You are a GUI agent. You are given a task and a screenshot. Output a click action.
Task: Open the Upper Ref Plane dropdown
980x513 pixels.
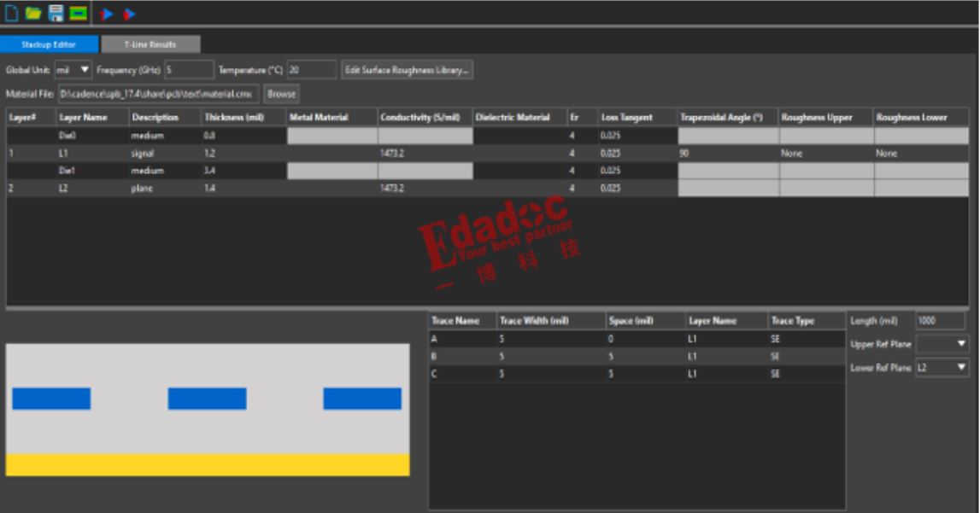click(942, 344)
